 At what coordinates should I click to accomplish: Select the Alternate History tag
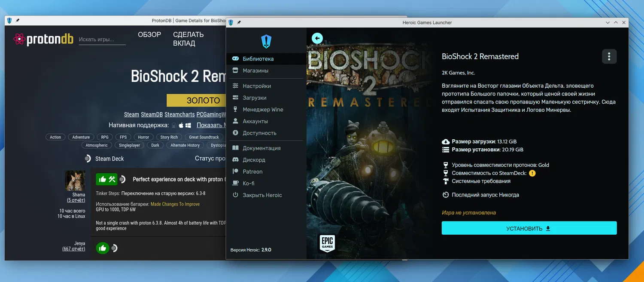point(185,145)
